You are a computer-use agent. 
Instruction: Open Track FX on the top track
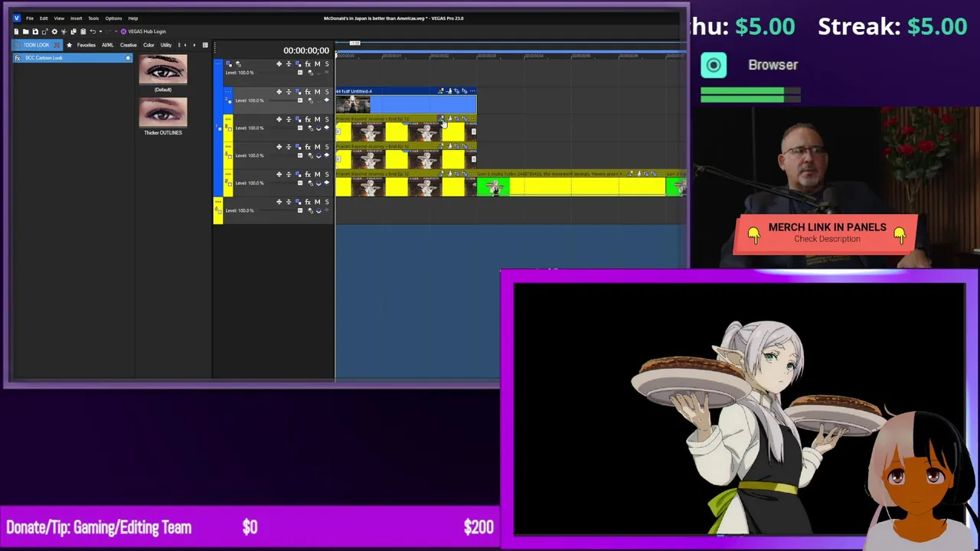pos(308,64)
